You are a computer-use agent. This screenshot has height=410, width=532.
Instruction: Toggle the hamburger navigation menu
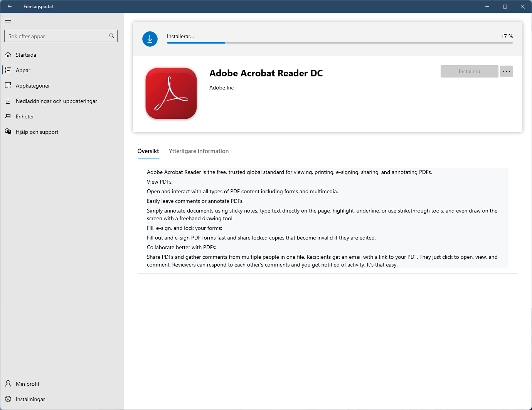point(8,21)
